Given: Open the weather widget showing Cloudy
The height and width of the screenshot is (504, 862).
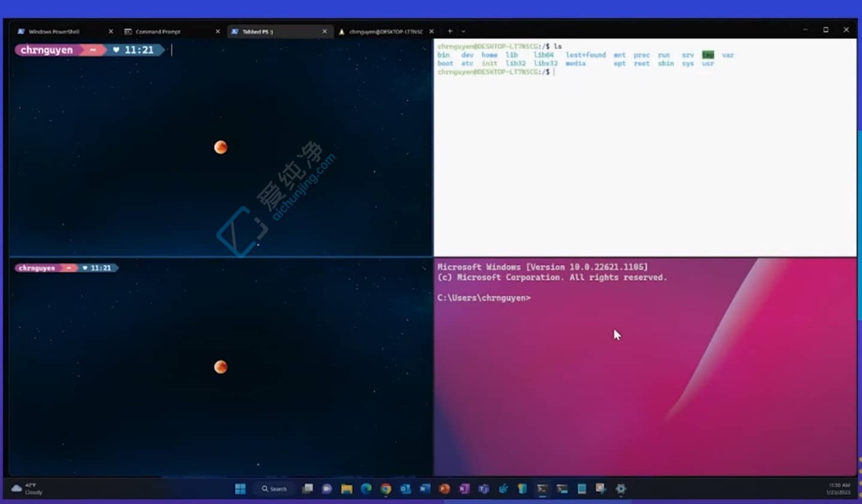Looking at the screenshot, I should click(x=27, y=489).
